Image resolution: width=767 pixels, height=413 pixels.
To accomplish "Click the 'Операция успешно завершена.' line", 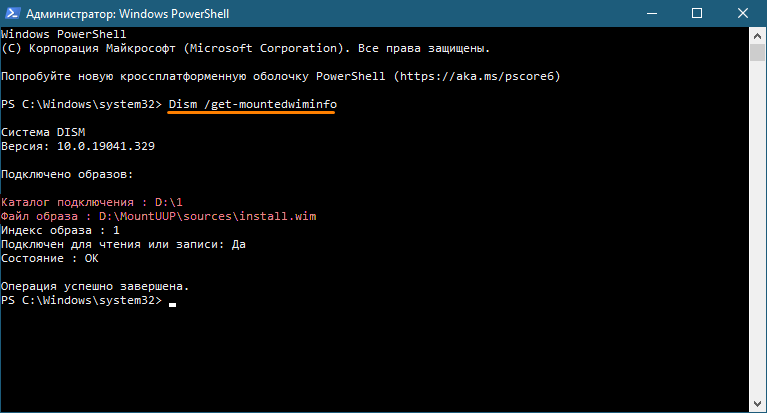I will (95, 287).
